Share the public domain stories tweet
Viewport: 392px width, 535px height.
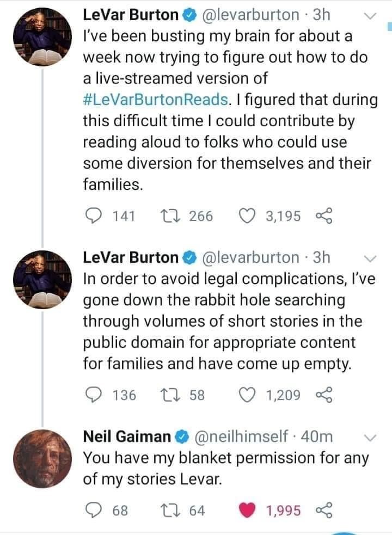(x=323, y=395)
